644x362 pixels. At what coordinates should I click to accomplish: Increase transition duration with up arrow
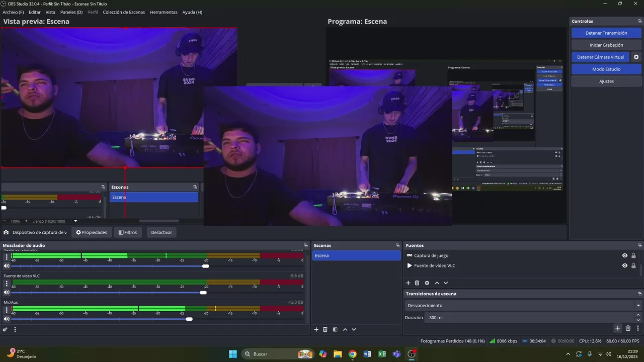[638, 315]
